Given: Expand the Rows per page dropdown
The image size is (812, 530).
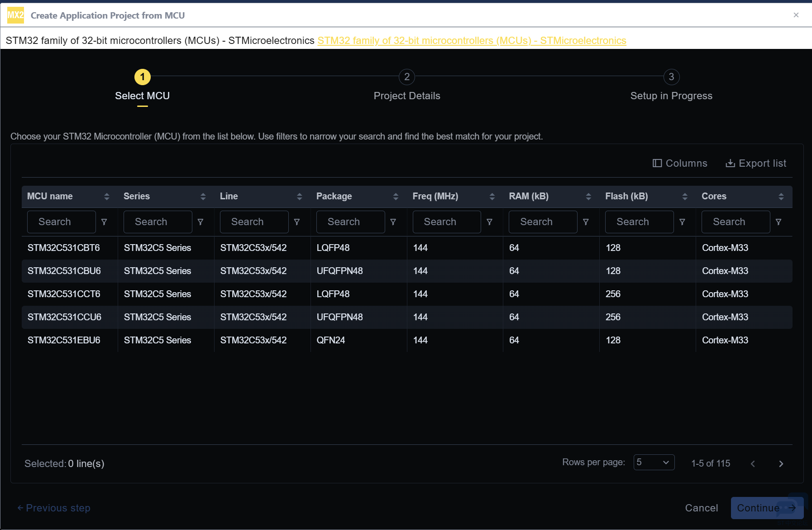Looking at the screenshot, I should [x=654, y=463].
